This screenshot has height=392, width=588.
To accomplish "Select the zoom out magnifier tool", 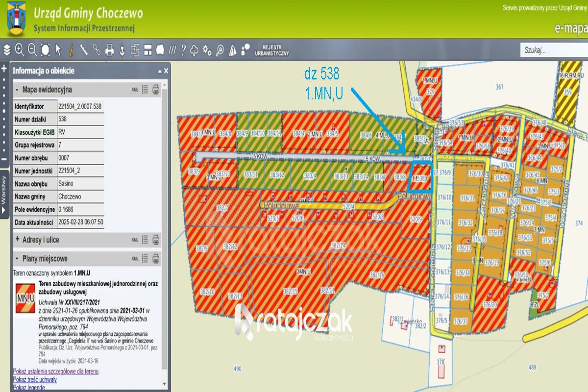I will click(32, 49).
